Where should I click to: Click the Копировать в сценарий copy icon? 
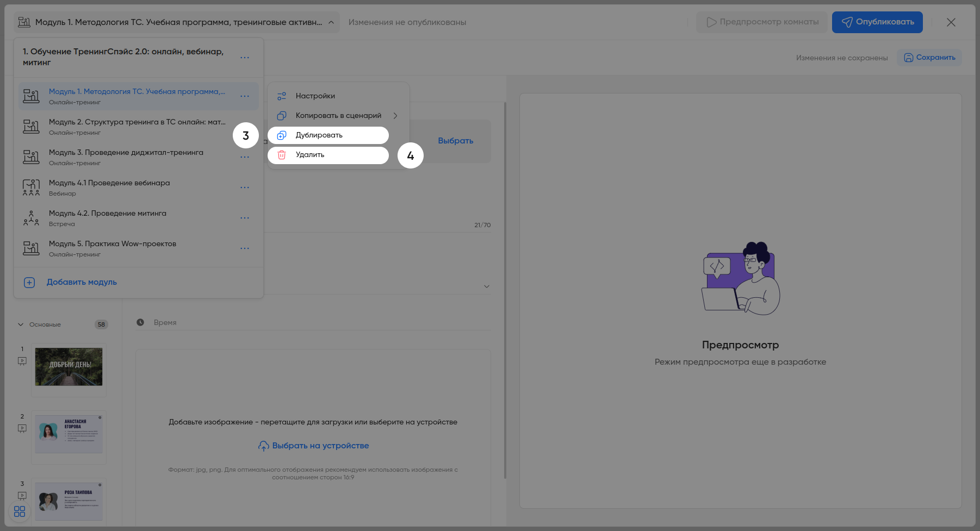coord(282,116)
